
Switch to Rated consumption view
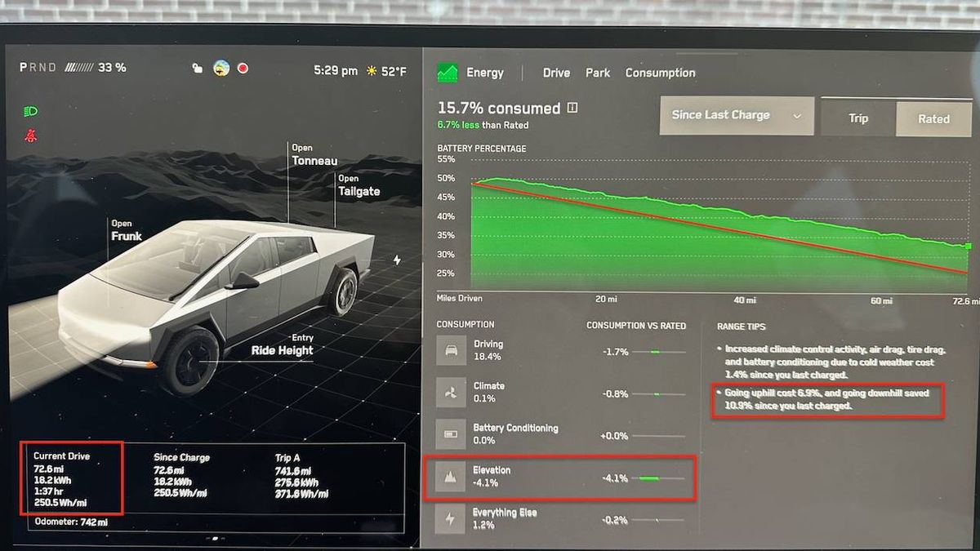[933, 118]
